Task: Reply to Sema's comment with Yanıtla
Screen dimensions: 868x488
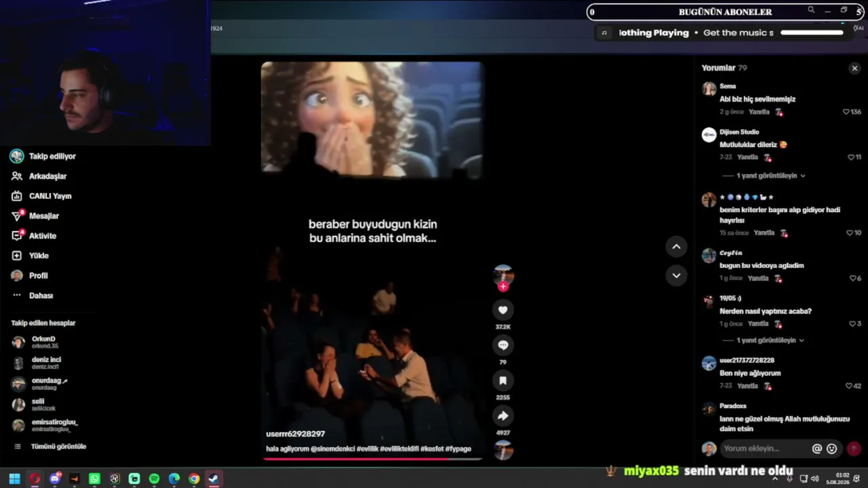Action: pyautogui.click(x=759, y=112)
